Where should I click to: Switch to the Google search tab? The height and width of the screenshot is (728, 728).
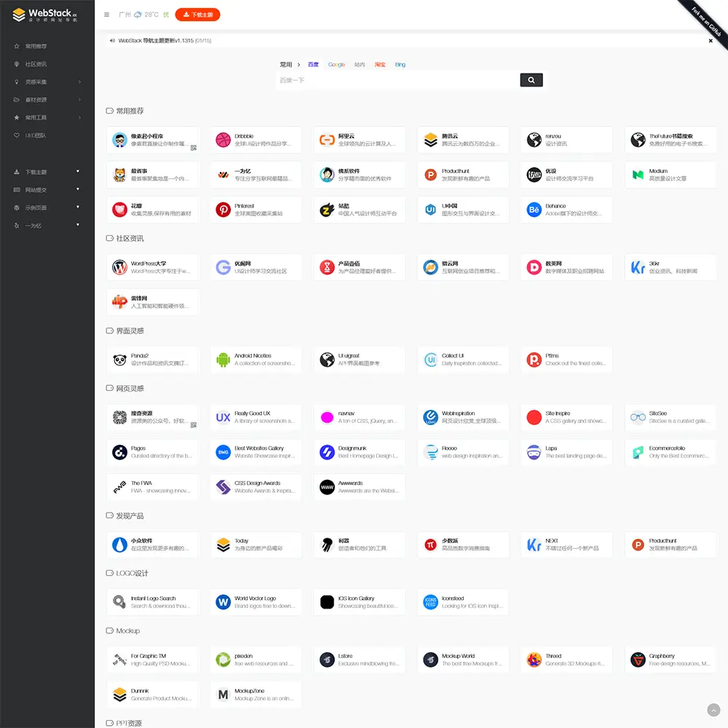tap(336, 64)
